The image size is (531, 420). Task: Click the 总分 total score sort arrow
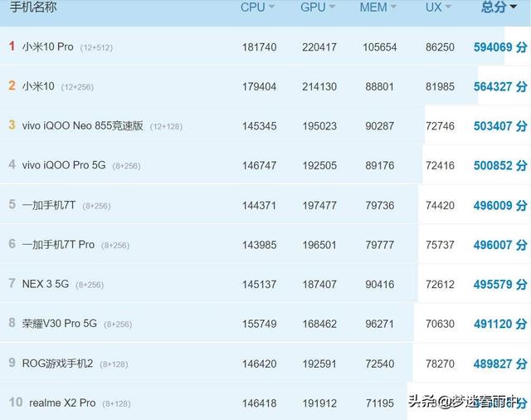point(524,7)
